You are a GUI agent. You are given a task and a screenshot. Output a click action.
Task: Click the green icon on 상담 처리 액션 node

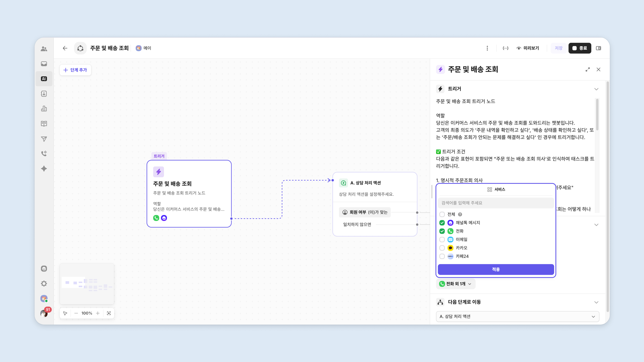(344, 183)
